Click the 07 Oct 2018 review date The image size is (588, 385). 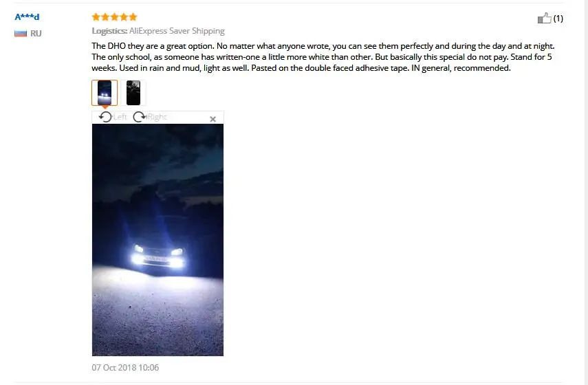tap(125, 367)
